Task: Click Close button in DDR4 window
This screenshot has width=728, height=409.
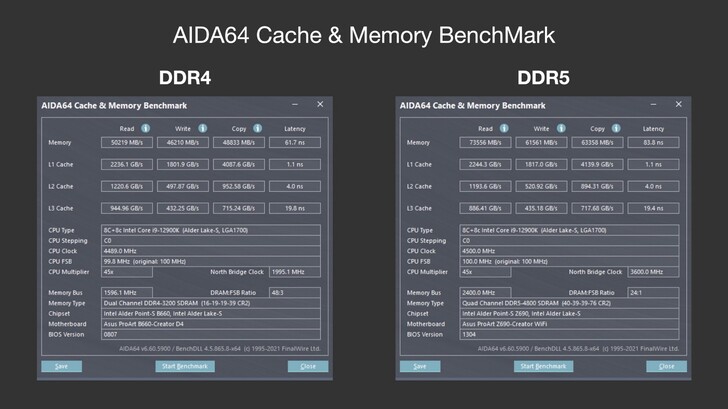Action: 308,366
